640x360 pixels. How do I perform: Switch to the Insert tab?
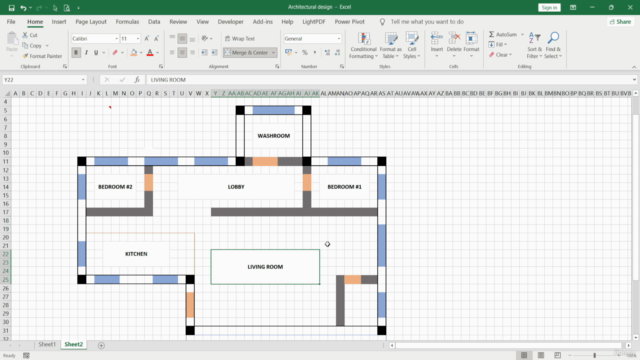59,22
